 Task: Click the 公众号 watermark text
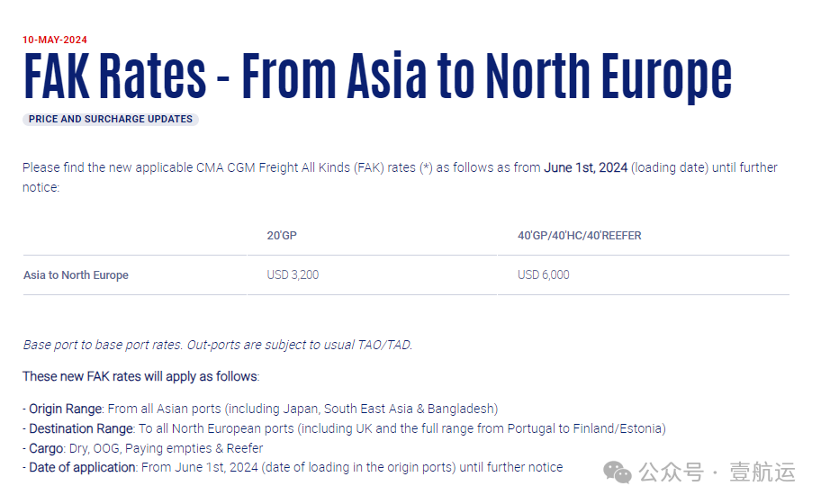pos(672,472)
